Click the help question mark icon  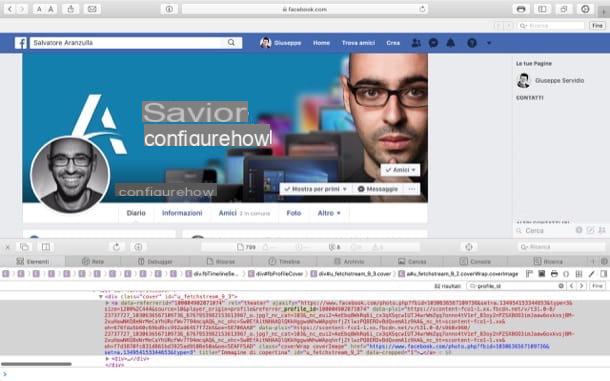point(472,43)
